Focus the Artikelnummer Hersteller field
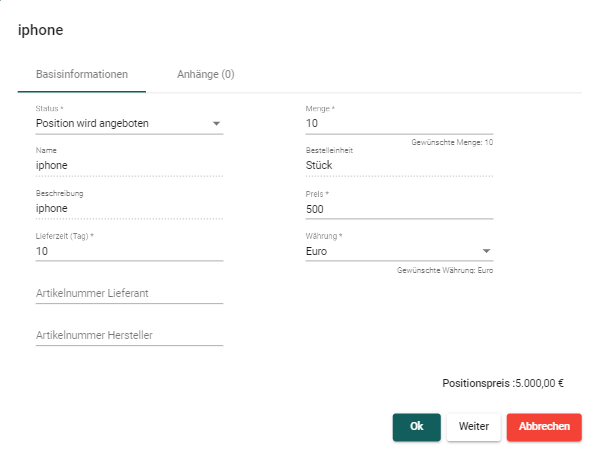 (x=129, y=335)
